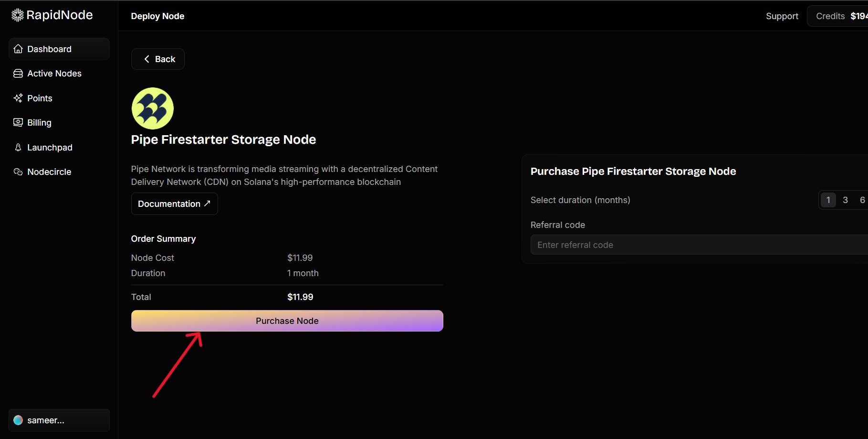Click the Billing icon in sidebar
Image resolution: width=868 pixels, height=439 pixels.
click(18, 123)
